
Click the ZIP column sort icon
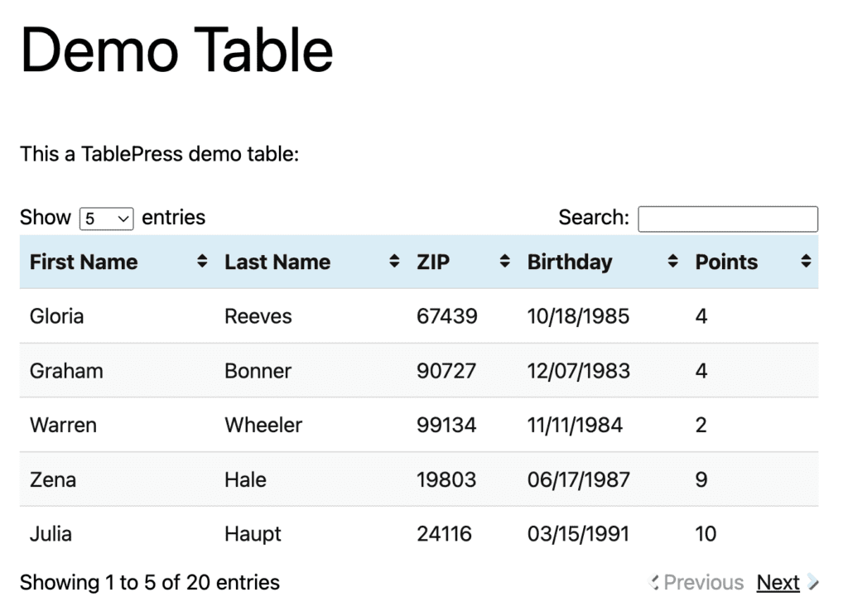[503, 262]
